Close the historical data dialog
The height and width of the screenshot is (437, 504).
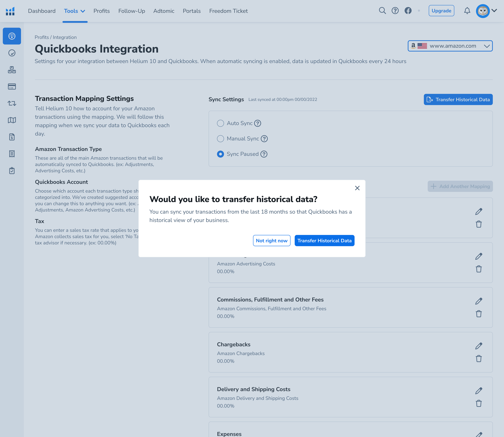(357, 188)
